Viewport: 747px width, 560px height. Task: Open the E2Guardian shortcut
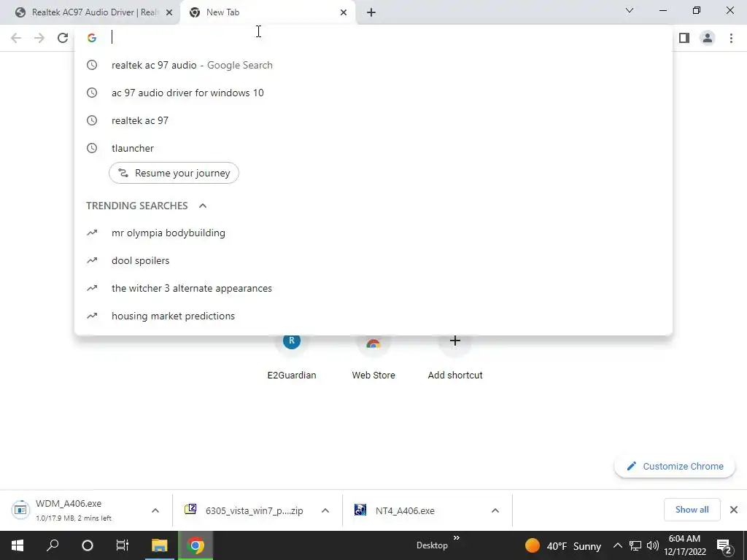[292, 357]
